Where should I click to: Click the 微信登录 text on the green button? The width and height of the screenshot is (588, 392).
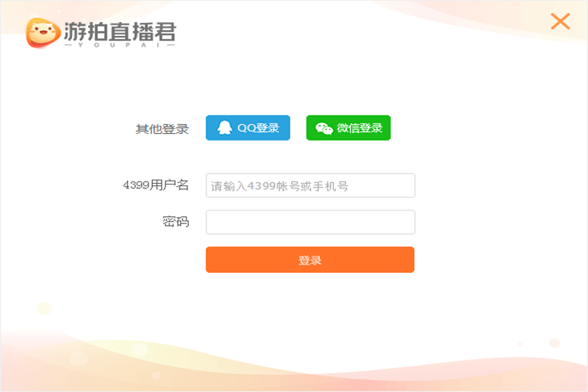tap(359, 128)
